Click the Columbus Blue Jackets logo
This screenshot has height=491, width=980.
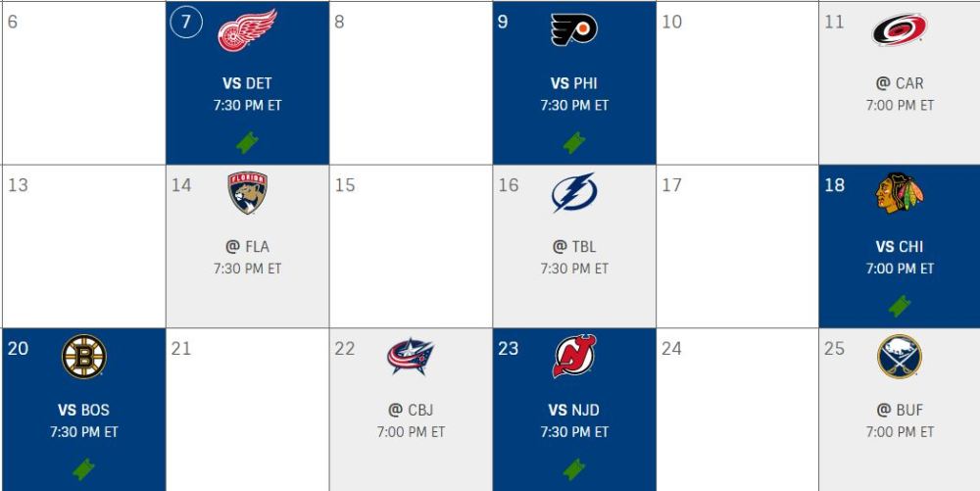coord(410,357)
